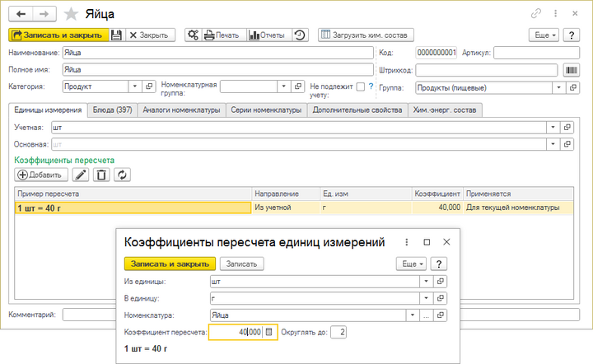Image resolution: width=593 pixels, height=364 pixels.
Task: Open the Еще menu in the dialog
Action: pyautogui.click(x=412, y=264)
